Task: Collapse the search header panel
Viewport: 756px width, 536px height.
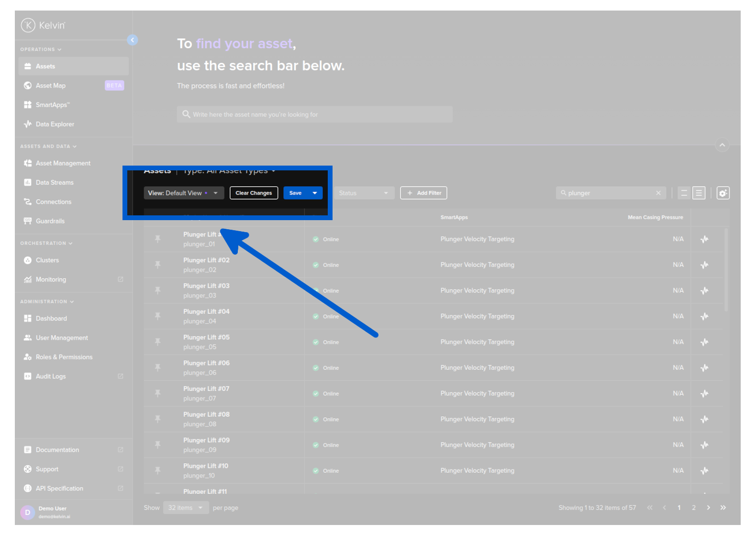Action: (x=722, y=145)
